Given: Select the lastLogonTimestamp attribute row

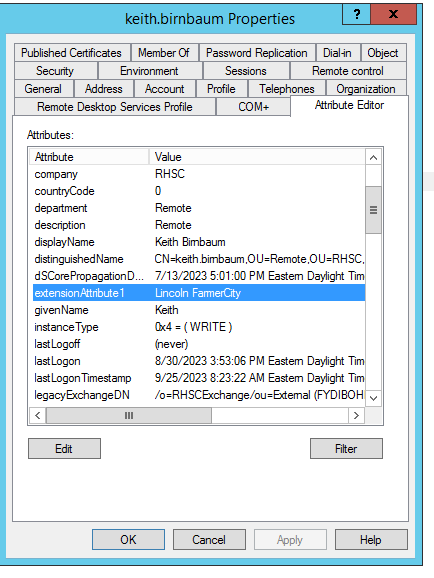Looking at the screenshot, I should (199, 378).
